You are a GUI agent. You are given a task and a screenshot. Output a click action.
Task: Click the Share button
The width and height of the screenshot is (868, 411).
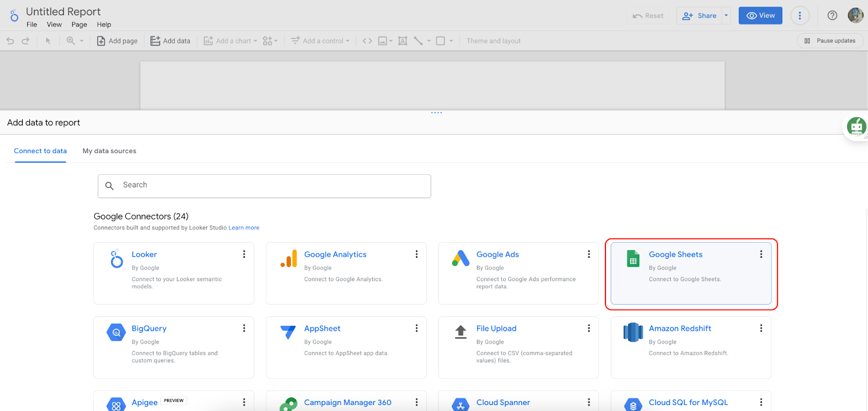699,16
